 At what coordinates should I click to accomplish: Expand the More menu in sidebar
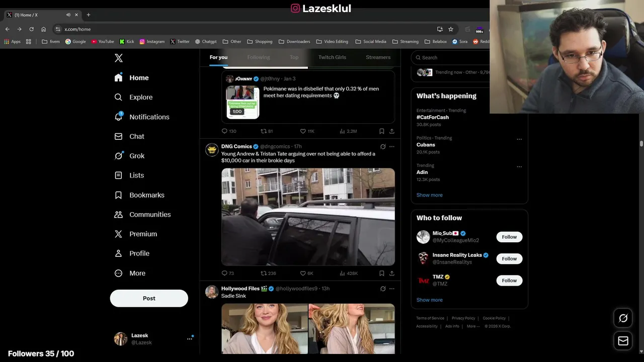130,274
